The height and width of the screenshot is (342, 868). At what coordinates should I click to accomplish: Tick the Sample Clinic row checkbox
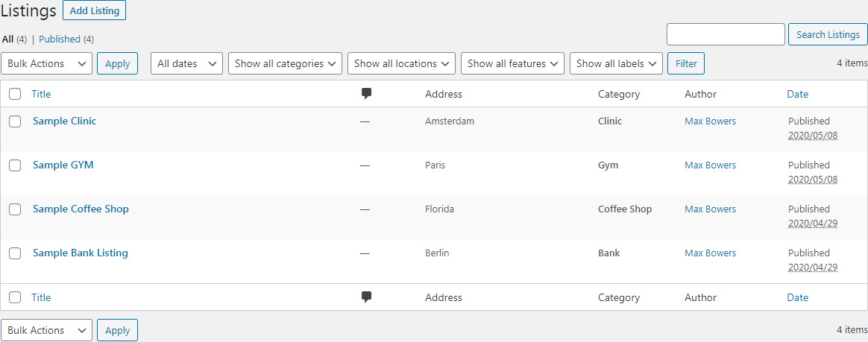(x=15, y=121)
